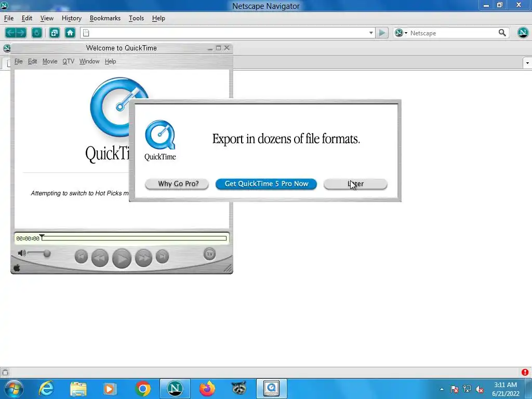Open QuickTime TV channels button
Viewport: 532px width, 399px height.
(x=210, y=254)
